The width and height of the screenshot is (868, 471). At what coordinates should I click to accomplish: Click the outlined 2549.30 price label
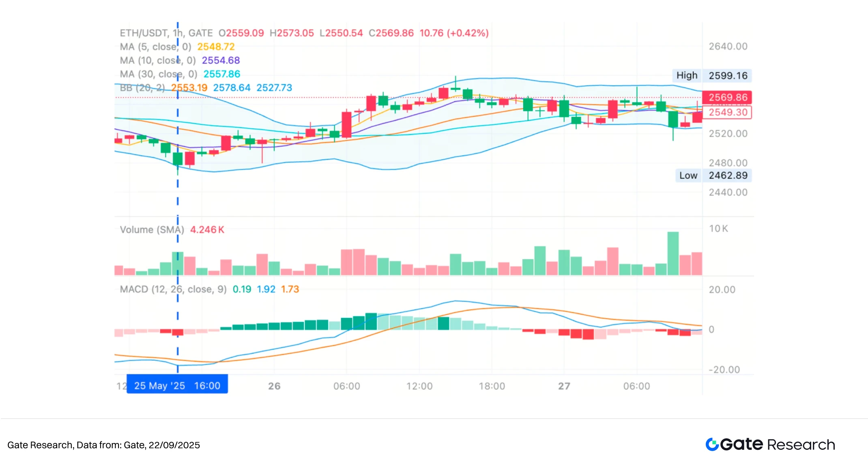point(727,112)
